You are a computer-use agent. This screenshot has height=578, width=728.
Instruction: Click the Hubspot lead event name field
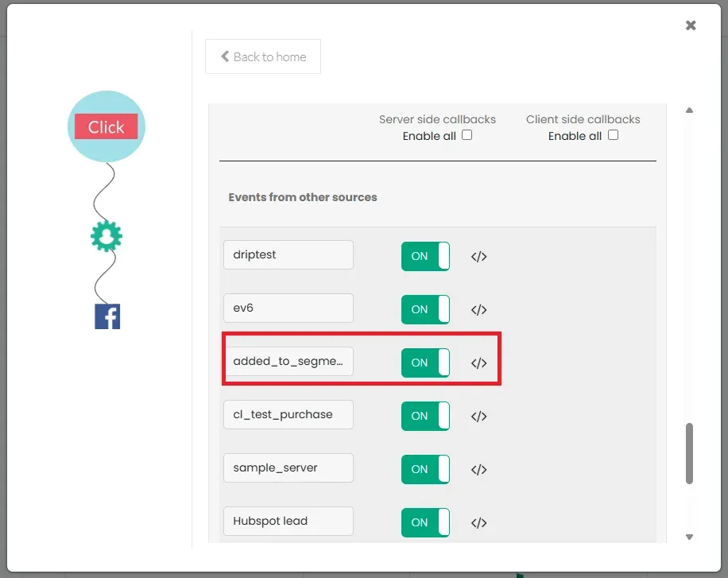point(288,521)
